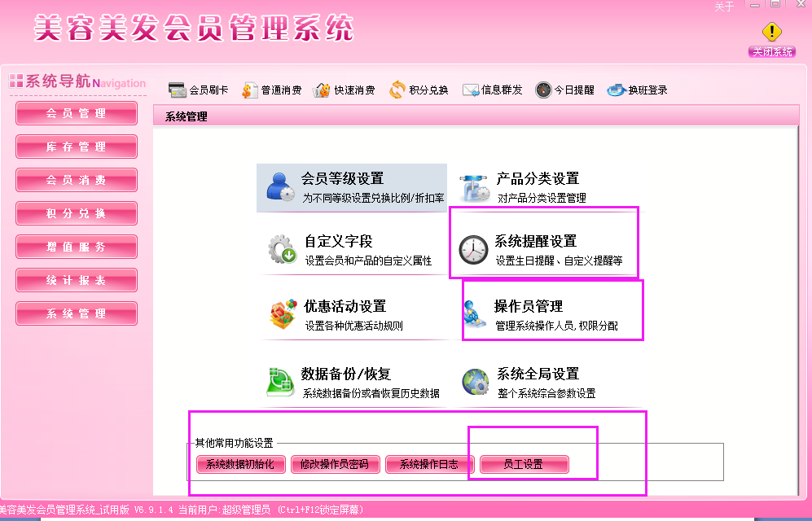Click description 整个系统综合参数设置
This screenshot has width=812, height=521.
click(x=546, y=394)
